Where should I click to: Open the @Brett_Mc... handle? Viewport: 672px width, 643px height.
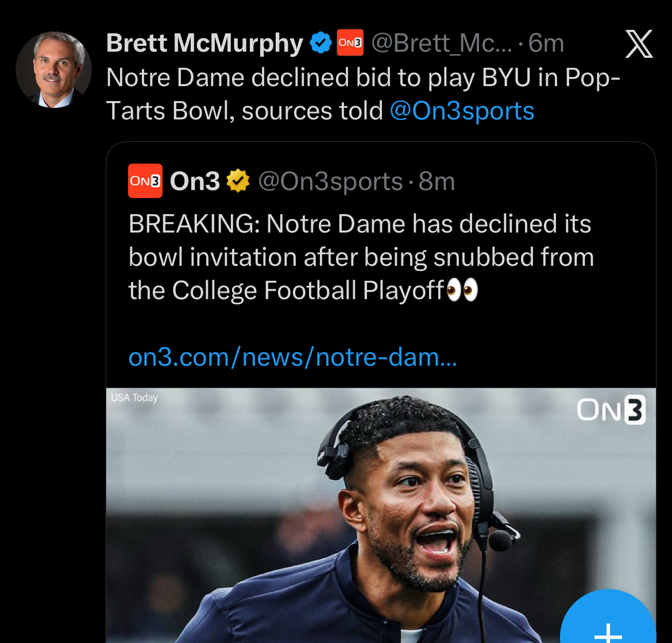(441, 44)
